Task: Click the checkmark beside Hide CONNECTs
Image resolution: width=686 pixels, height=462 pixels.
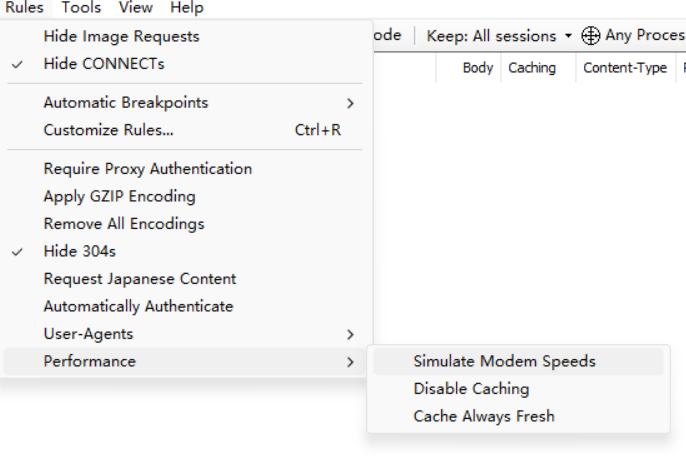Action: pos(17,65)
